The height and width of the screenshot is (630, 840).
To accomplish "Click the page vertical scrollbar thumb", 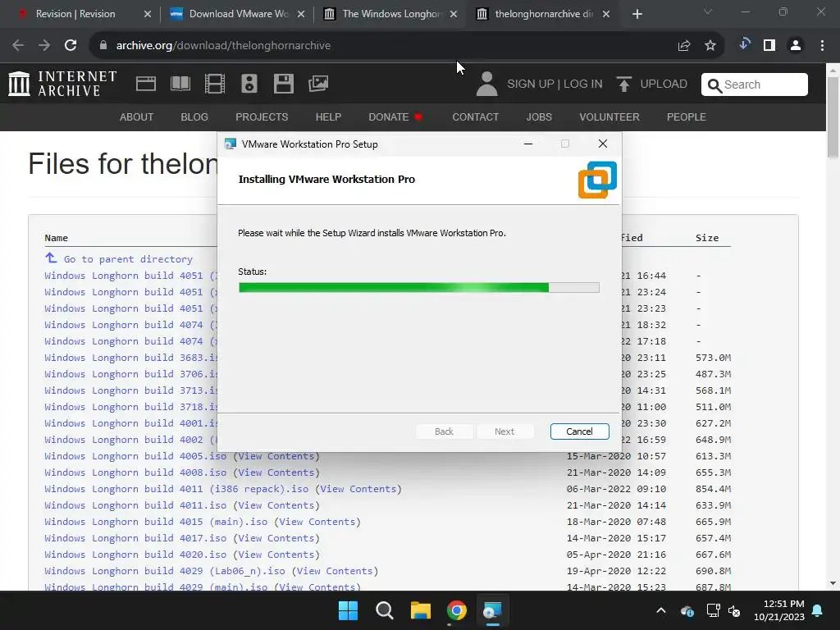I will (833, 116).
